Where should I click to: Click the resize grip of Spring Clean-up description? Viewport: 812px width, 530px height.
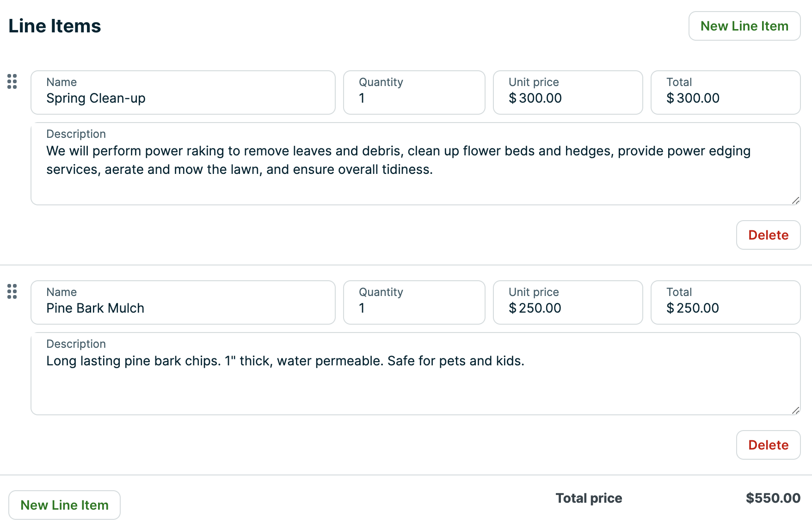797,201
